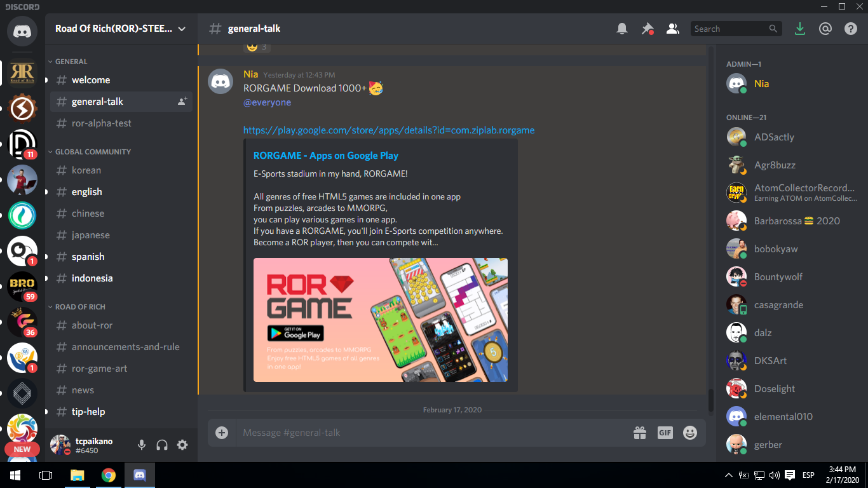868x488 pixels.
Task: Open tip-help channel
Action: [x=121, y=412]
